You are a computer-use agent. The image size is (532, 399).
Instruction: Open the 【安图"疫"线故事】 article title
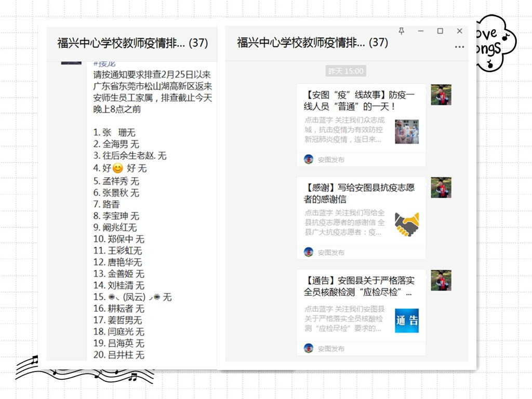[358, 100]
